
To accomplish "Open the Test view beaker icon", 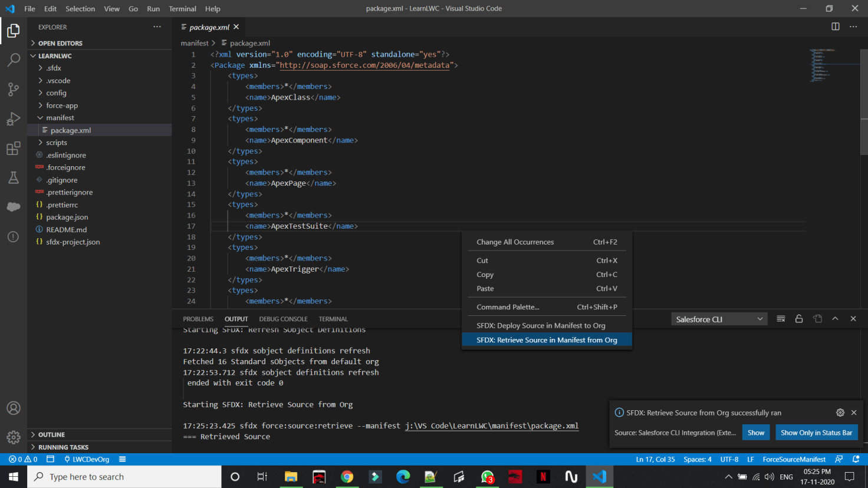I will pos(13,177).
